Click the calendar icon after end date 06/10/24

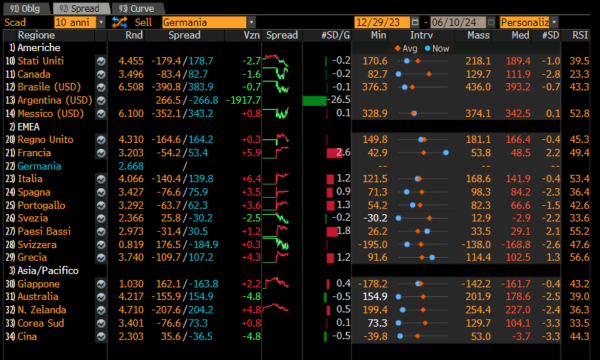(491, 22)
